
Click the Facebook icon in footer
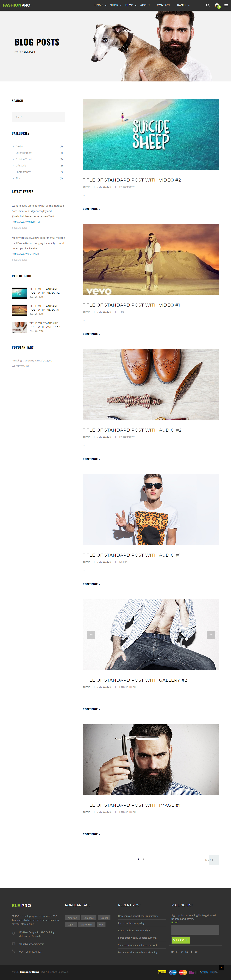pos(191,951)
